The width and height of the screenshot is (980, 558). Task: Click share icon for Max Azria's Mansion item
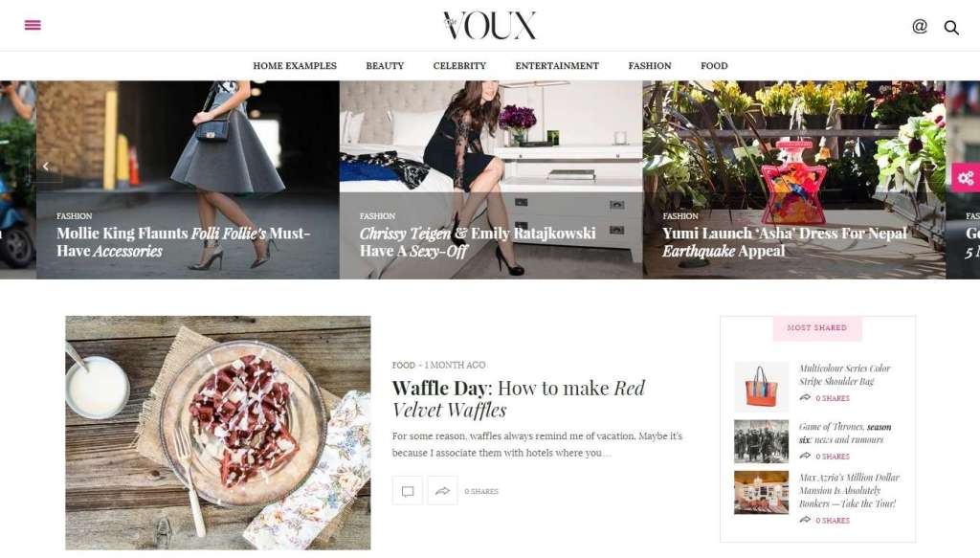pos(805,520)
